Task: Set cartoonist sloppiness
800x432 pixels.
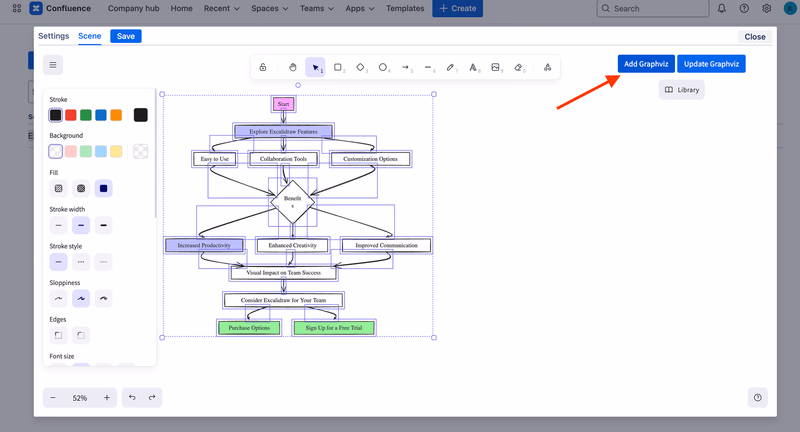Action: [104, 298]
